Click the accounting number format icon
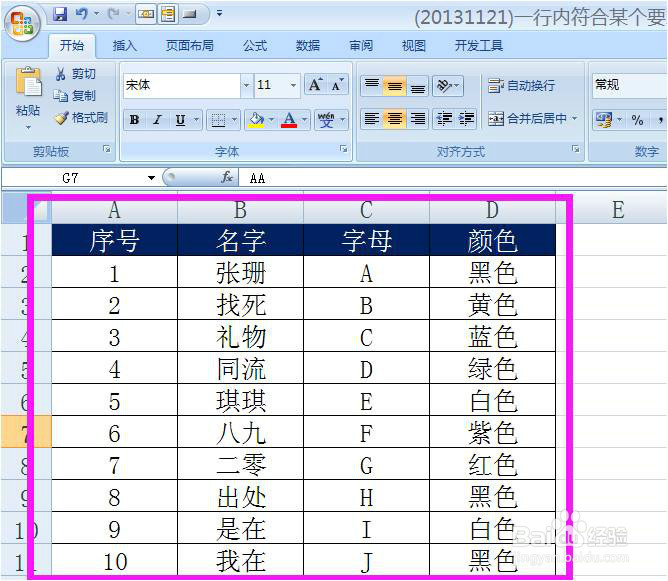Viewport: 668px width, 581px height. tap(604, 120)
